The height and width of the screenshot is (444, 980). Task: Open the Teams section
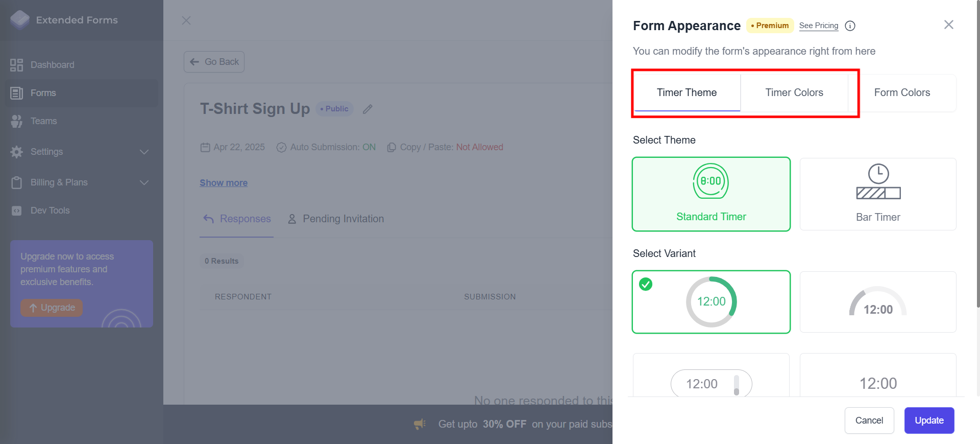[43, 121]
